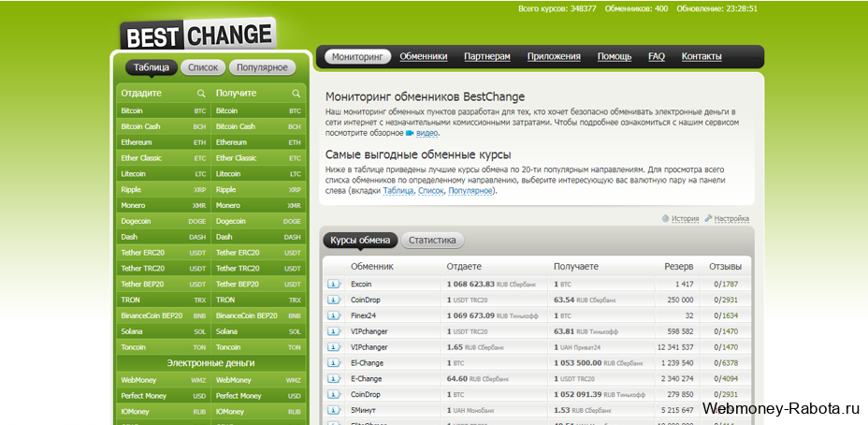
Task: Select WebMoney in the Получите column
Action: coord(258,380)
